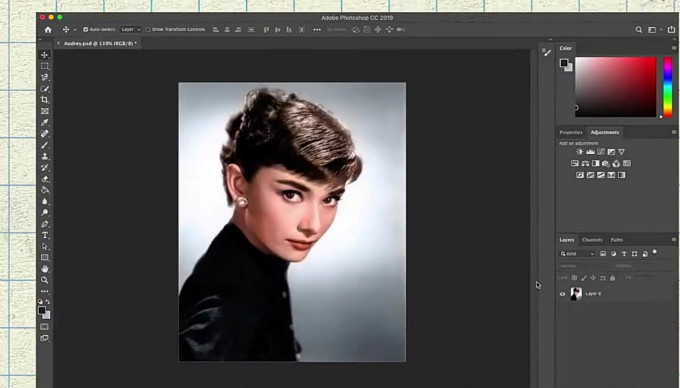The image size is (680, 388).
Task: Select the Quick Selection tool
Action: coord(45,89)
